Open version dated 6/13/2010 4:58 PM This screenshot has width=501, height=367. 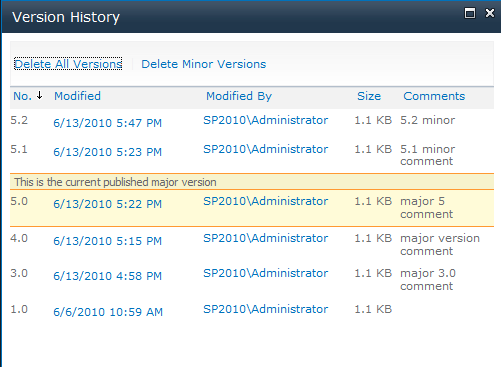tap(108, 276)
